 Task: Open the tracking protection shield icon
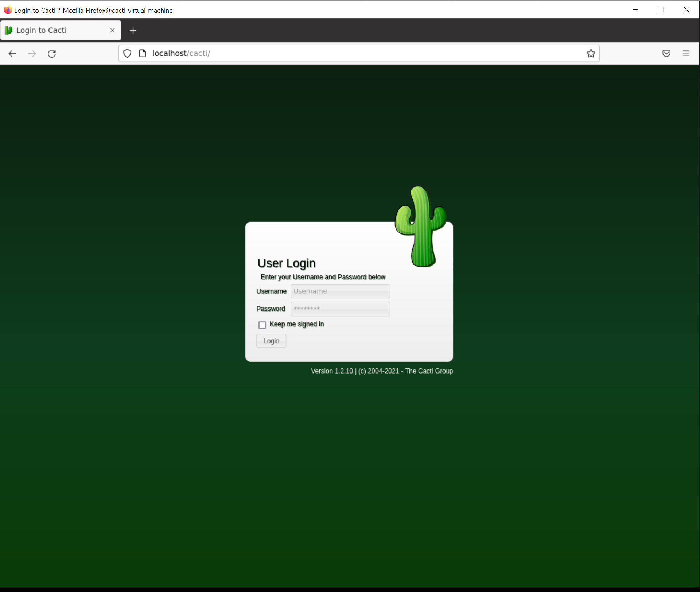tap(127, 53)
